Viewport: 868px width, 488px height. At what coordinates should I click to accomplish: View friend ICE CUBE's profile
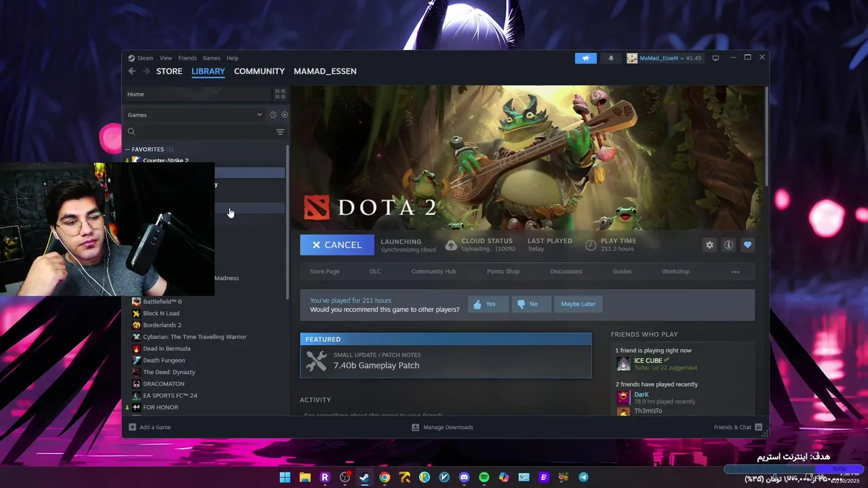click(x=648, y=361)
